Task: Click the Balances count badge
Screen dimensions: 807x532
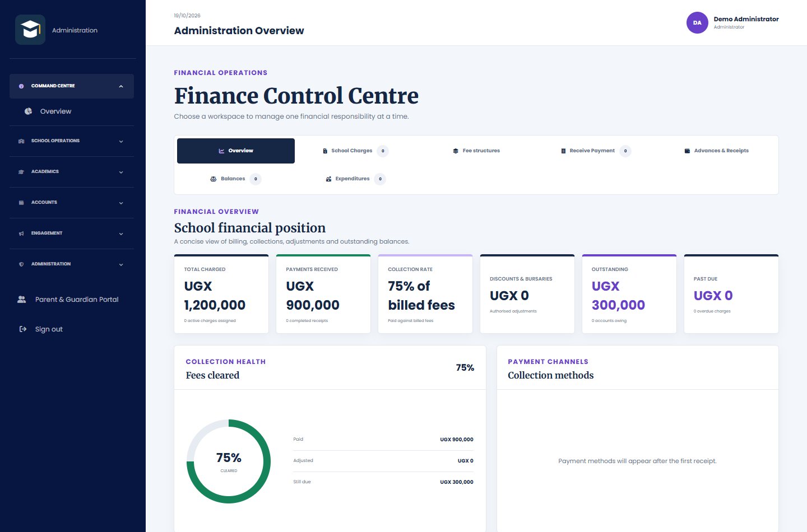Action: click(256, 179)
